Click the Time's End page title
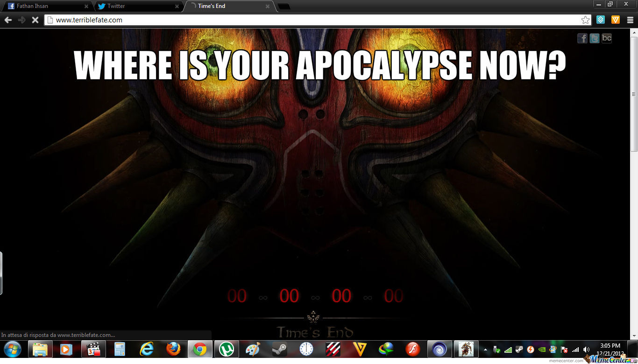Viewport: 638px width, 364px height. click(315, 333)
